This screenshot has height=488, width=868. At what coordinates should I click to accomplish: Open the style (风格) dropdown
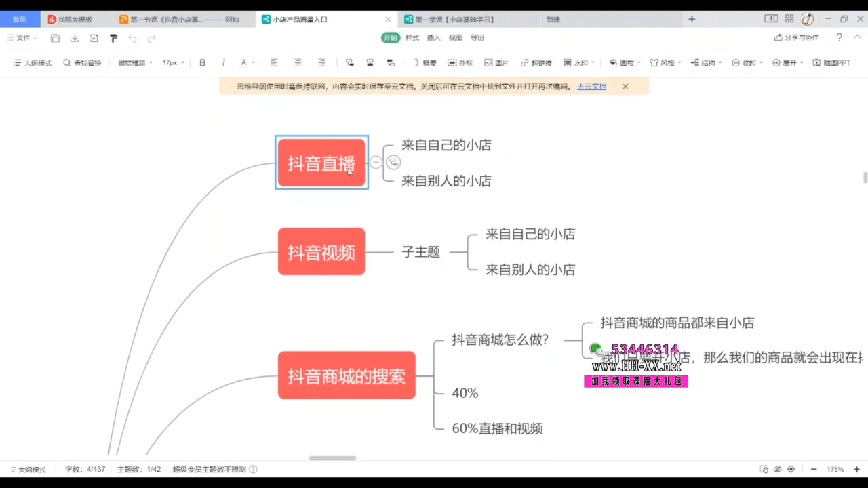[x=665, y=62]
